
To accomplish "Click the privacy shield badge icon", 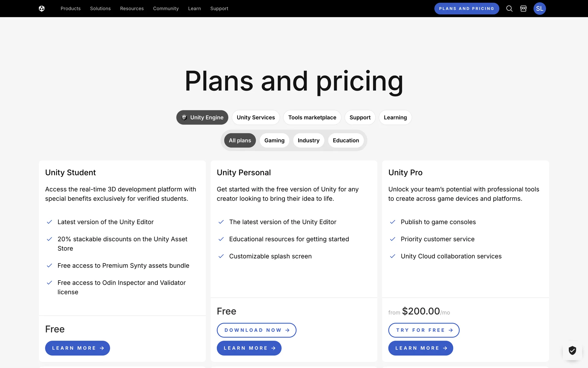I will pyautogui.click(x=572, y=350).
